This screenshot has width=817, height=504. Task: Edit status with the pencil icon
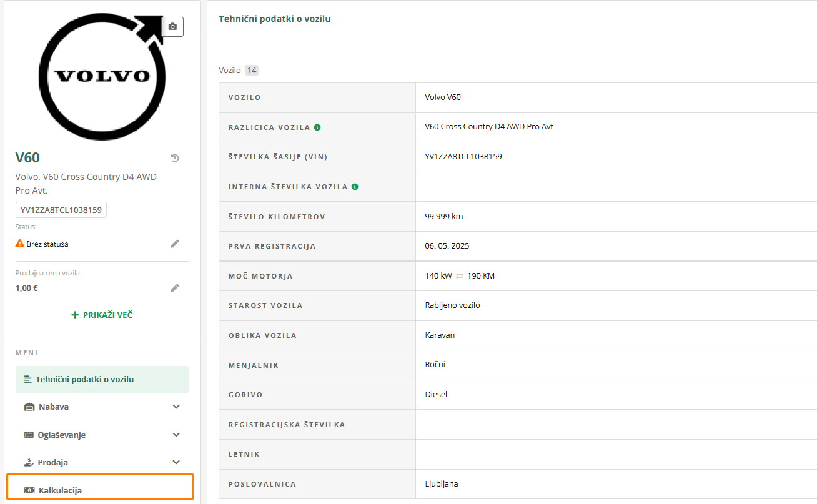pyautogui.click(x=175, y=244)
